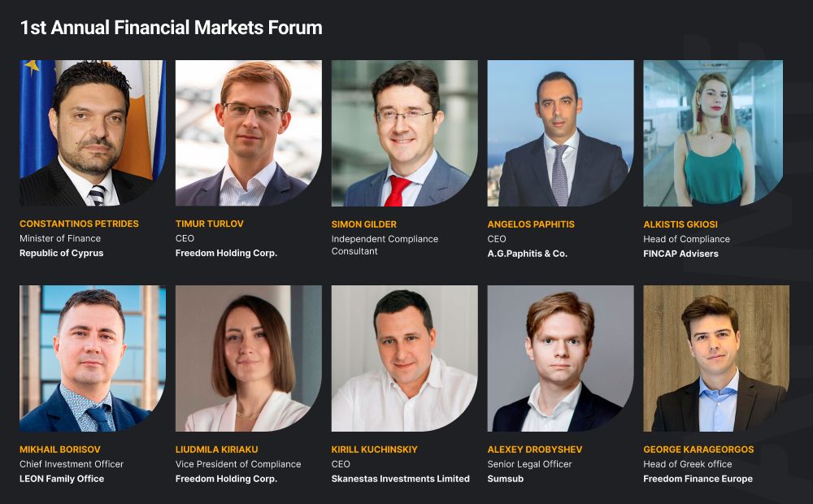Open the Alkistis Gkiosi name link
This screenshot has width=813, height=504.
tap(680, 224)
